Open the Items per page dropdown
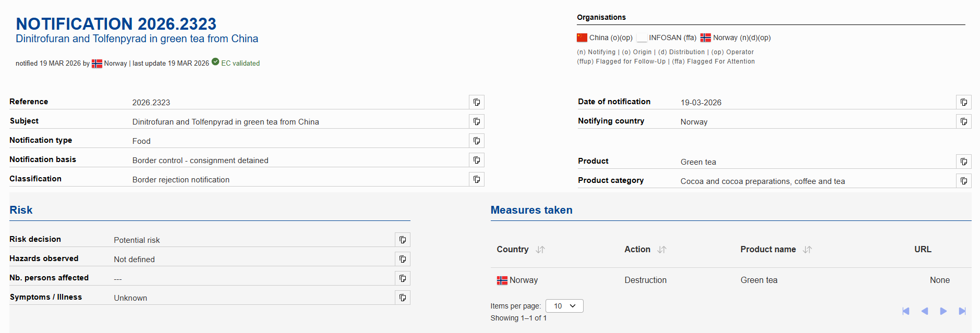Screen dimensions: 980x333 coord(564,306)
